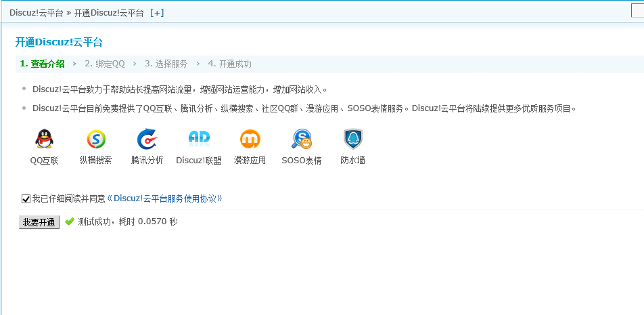Click the 腾讯分析 icon

(147, 139)
